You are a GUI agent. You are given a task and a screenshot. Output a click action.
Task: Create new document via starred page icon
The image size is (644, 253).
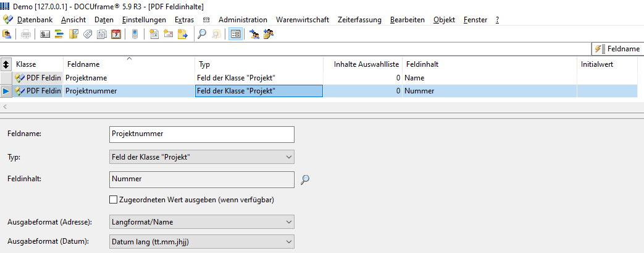[154, 34]
